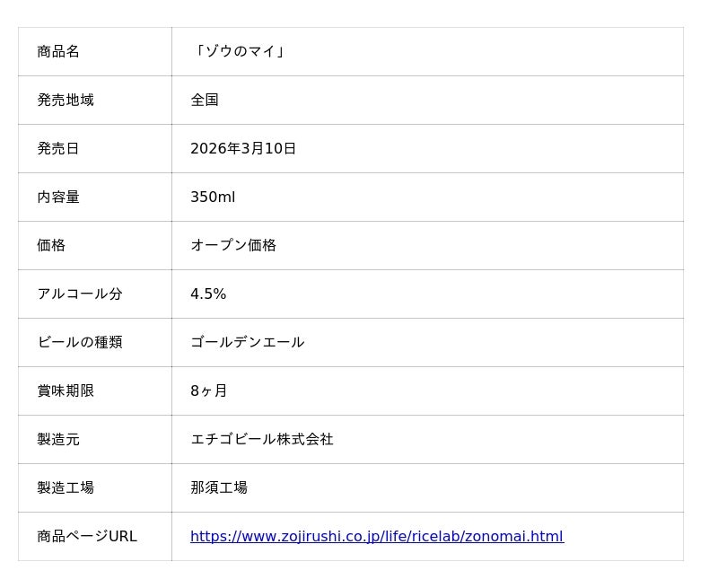Click the 賞味期限 row label
Image resolution: width=718 pixels, height=588 pixels.
(x=66, y=391)
